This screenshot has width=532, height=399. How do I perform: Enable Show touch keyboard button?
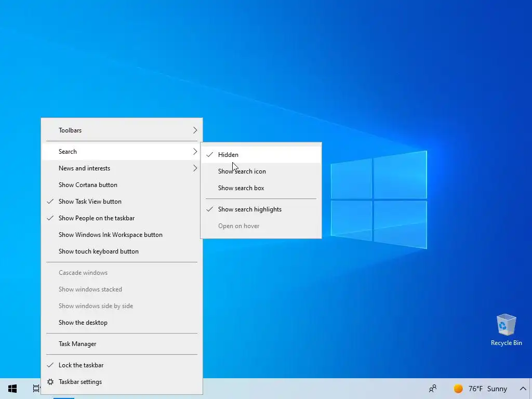[122, 251]
